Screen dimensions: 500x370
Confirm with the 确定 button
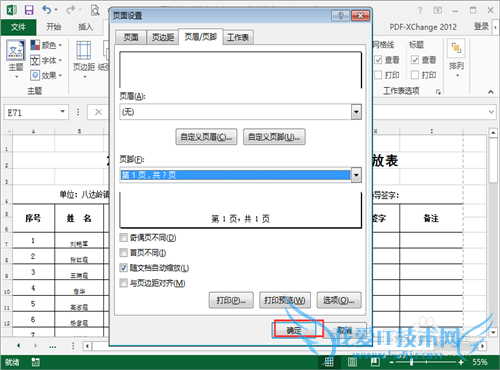click(x=294, y=330)
